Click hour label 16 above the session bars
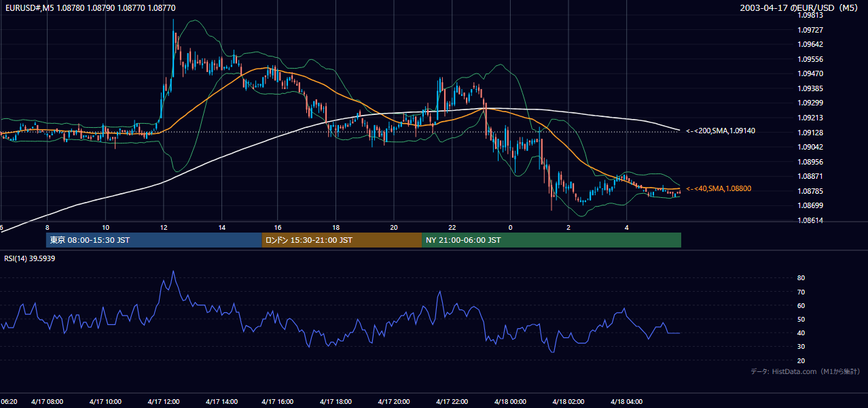Viewport: 868px width, 408px height. coord(278,227)
